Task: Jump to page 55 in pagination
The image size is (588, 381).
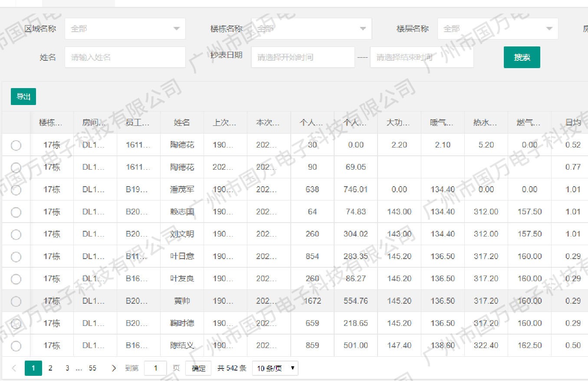Action: pyautogui.click(x=92, y=368)
